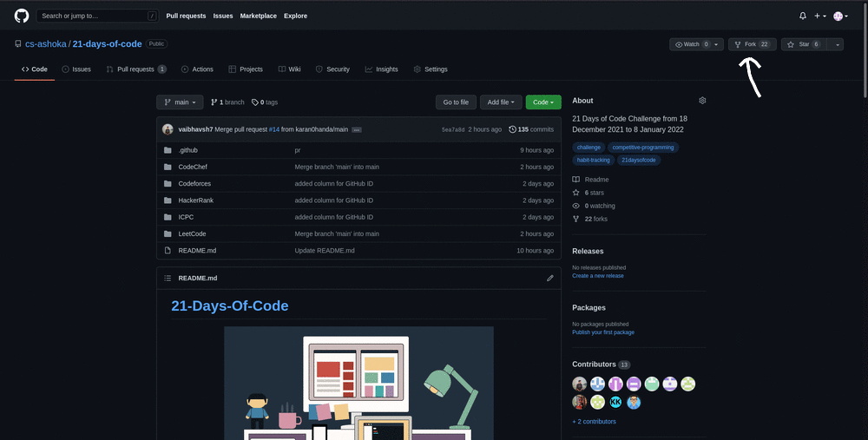
Task: View the 22 forks link
Action: [590, 220]
